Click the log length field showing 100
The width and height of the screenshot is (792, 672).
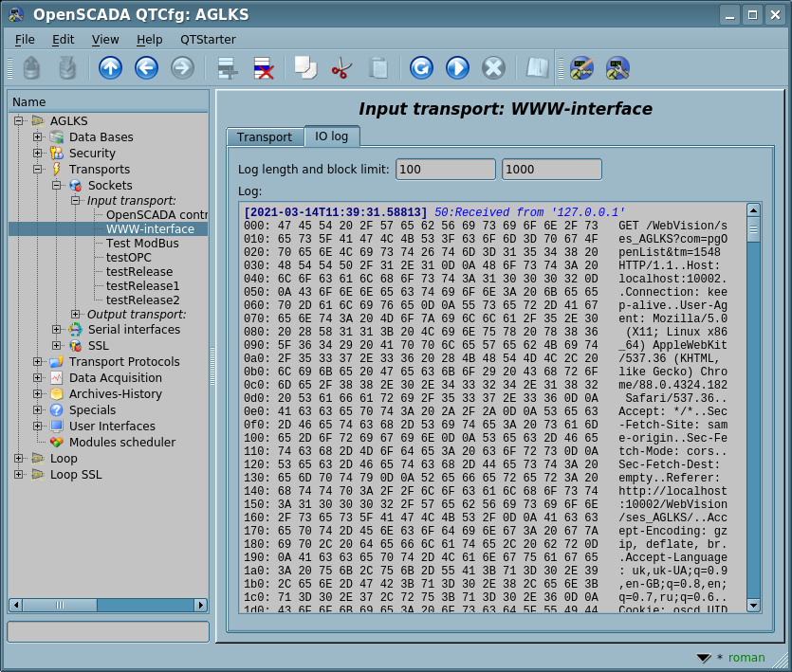coord(446,169)
